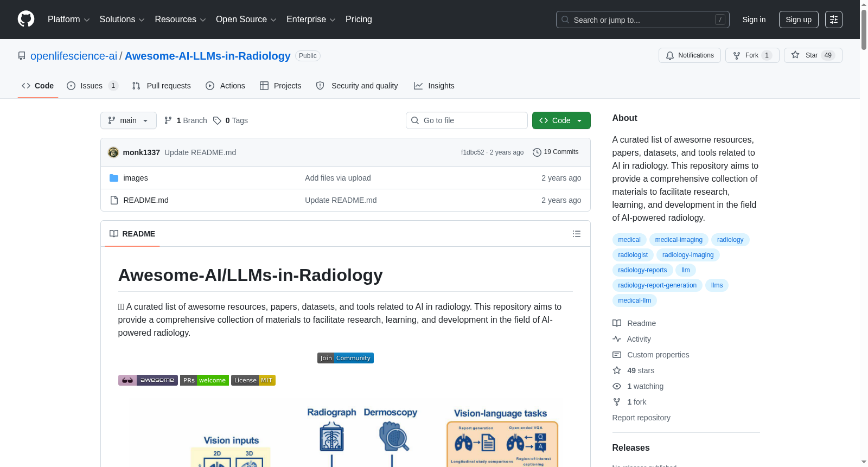Click the book icon beside Readme
The width and height of the screenshot is (868, 467).
pos(617,323)
